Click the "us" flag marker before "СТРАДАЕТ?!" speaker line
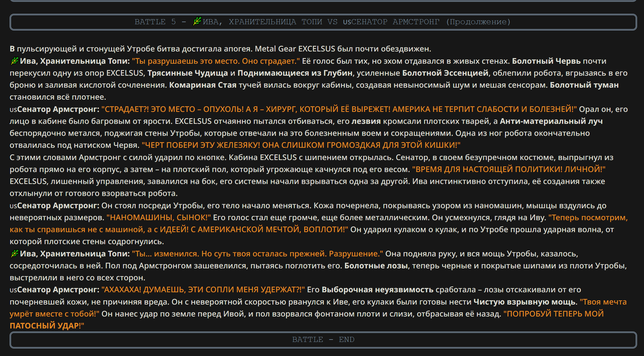The height and width of the screenshot is (356, 644). pyautogui.click(x=13, y=109)
